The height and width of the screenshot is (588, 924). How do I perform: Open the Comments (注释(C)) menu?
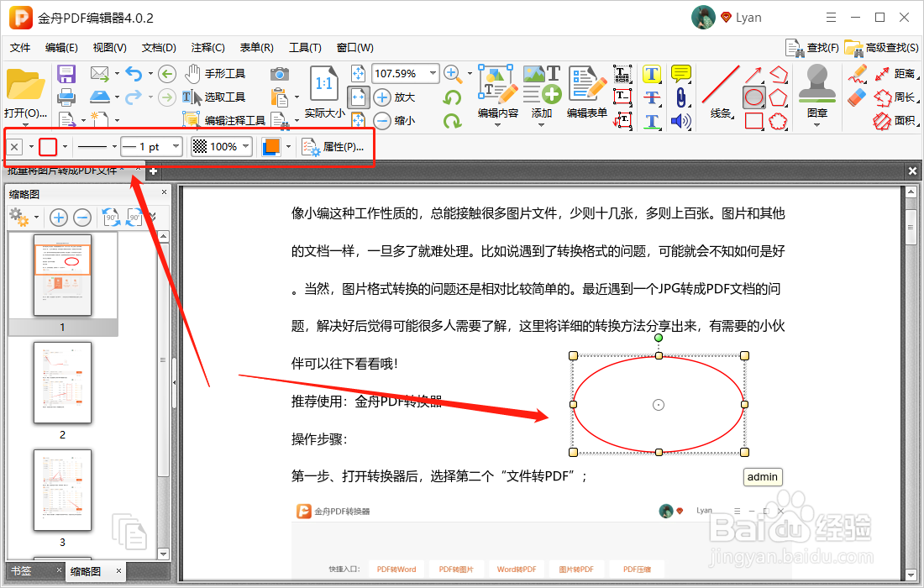pos(208,48)
